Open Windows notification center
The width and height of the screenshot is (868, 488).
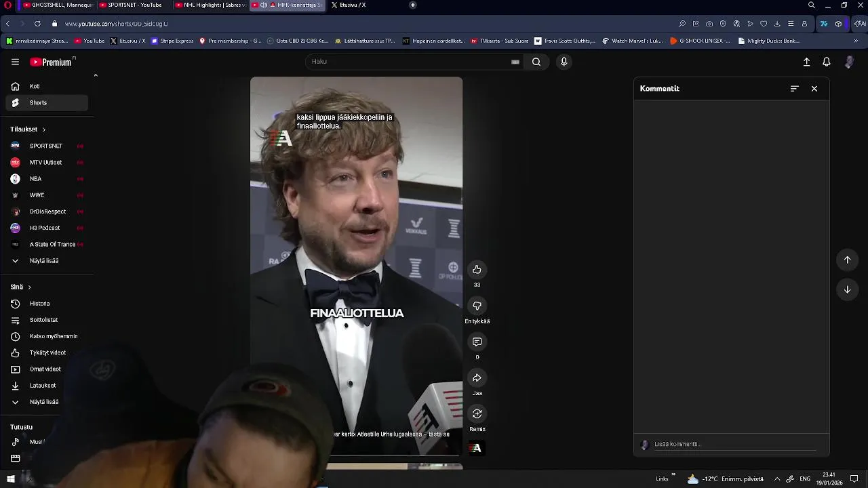click(854, 479)
